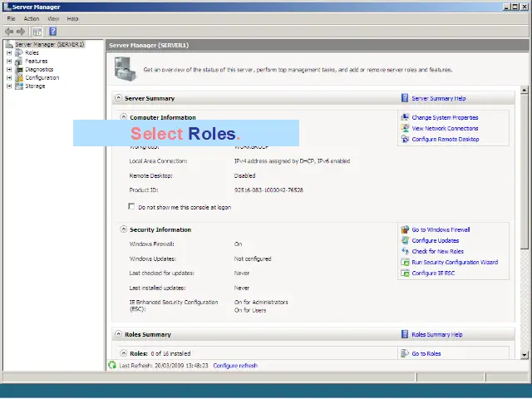The height and width of the screenshot is (399, 532).
Task: Select the Diagnostics label in the tree
Action: (x=39, y=70)
